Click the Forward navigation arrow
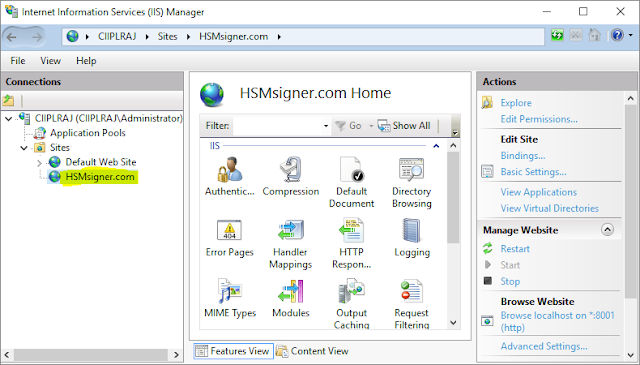The height and width of the screenshot is (365, 640). tap(37, 37)
